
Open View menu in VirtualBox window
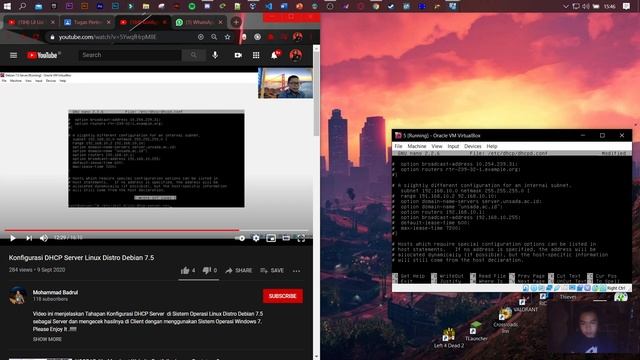[x=437, y=146]
